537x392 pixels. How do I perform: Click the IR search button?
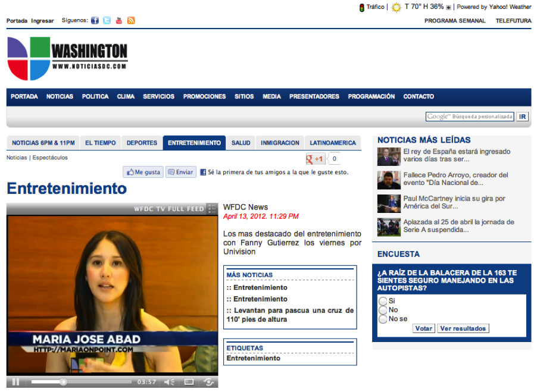522,117
